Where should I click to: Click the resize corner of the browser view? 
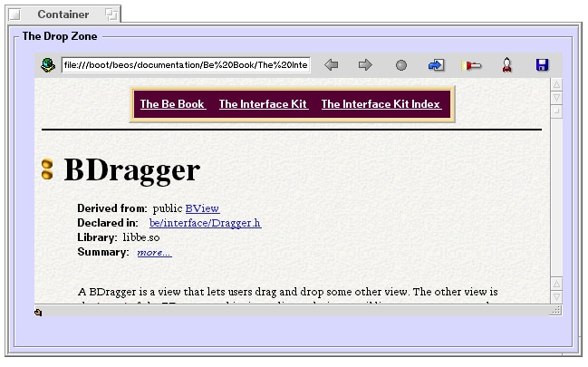point(556,310)
